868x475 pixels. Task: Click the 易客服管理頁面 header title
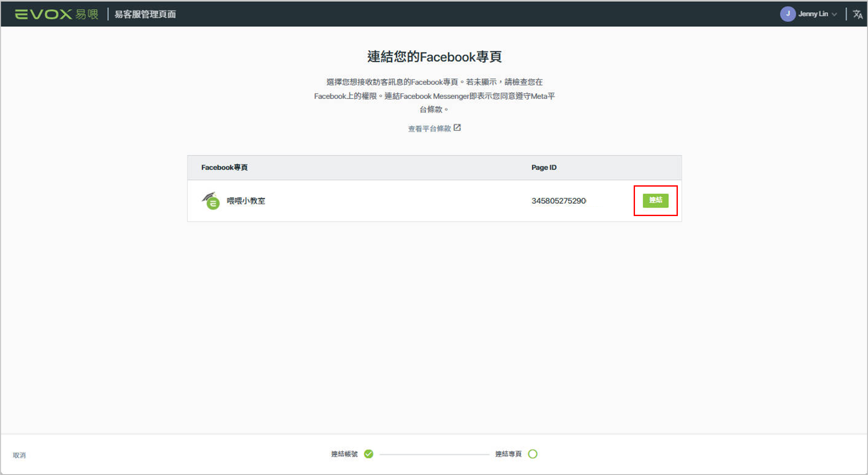pyautogui.click(x=145, y=14)
